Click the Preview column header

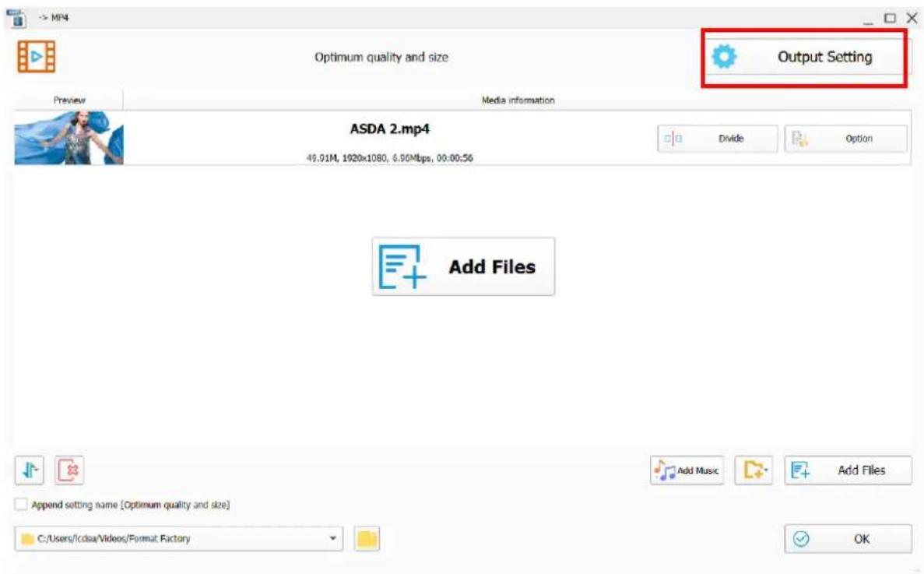pyautogui.click(x=69, y=100)
